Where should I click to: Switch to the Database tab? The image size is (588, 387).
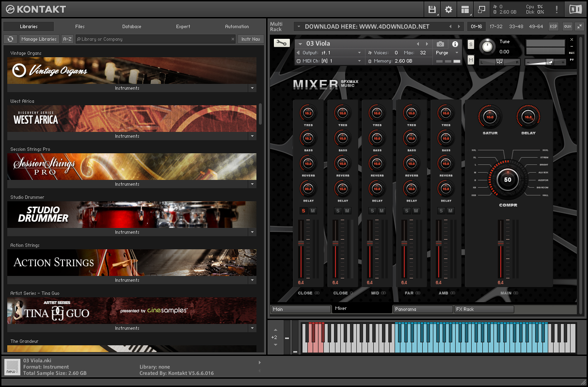click(x=131, y=27)
